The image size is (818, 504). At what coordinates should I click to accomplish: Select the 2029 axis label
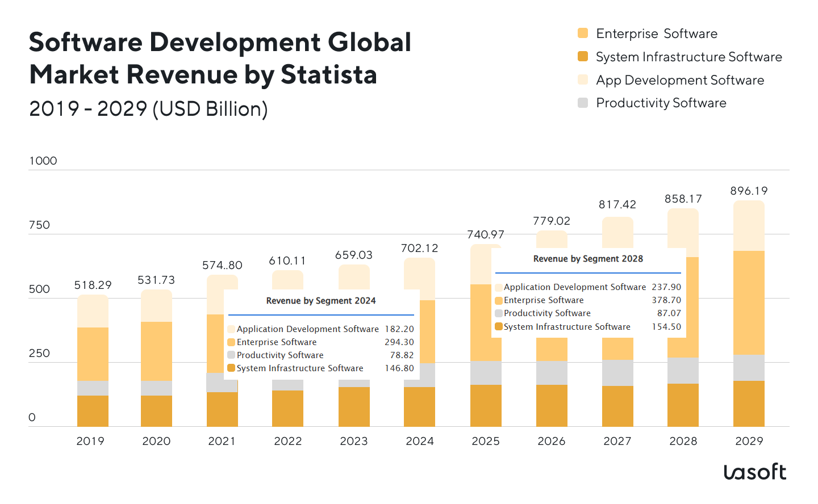(x=750, y=440)
